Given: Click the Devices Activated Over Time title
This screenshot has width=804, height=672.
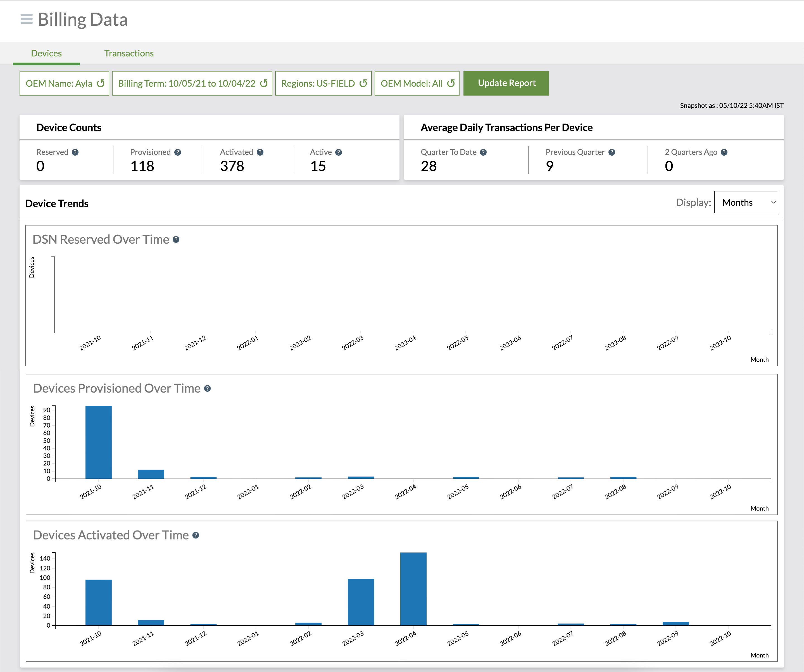Looking at the screenshot, I should tap(111, 535).
